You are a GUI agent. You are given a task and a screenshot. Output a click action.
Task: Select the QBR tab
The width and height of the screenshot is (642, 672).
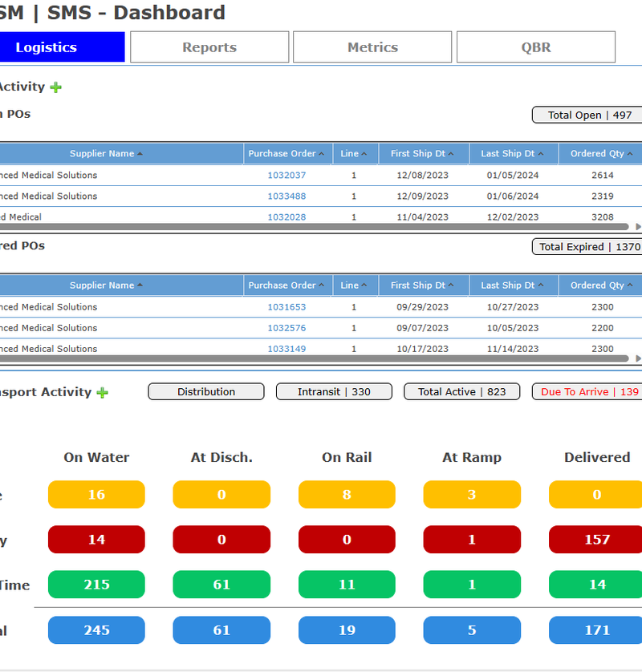click(536, 47)
